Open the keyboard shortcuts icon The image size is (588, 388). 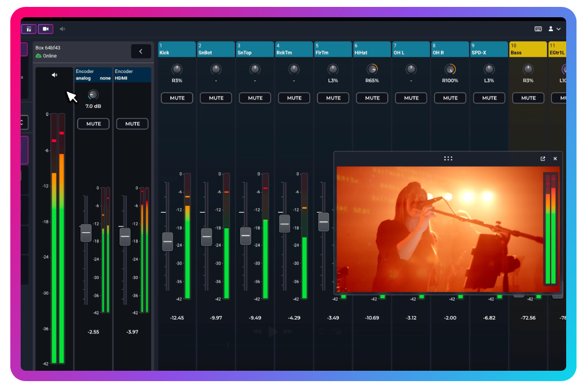(538, 29)
